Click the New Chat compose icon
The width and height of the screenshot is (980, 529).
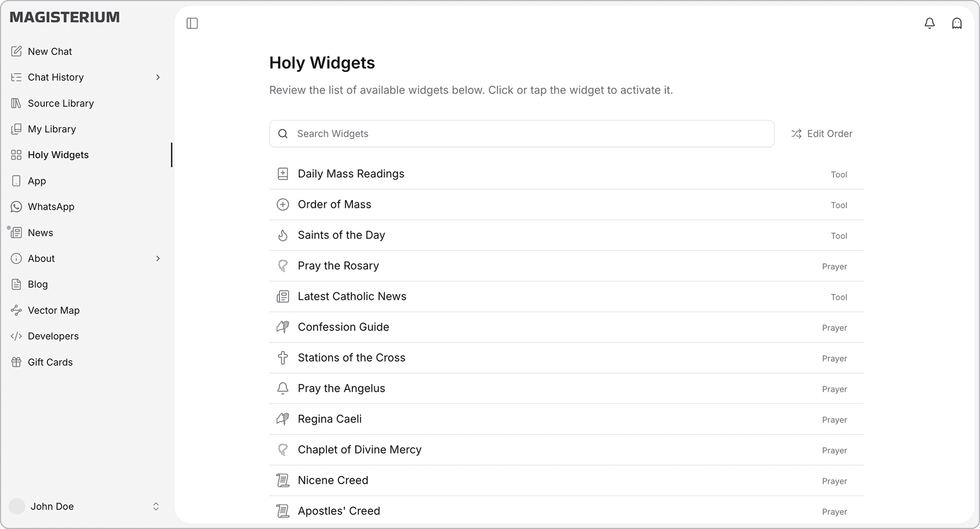coord(16,51)
